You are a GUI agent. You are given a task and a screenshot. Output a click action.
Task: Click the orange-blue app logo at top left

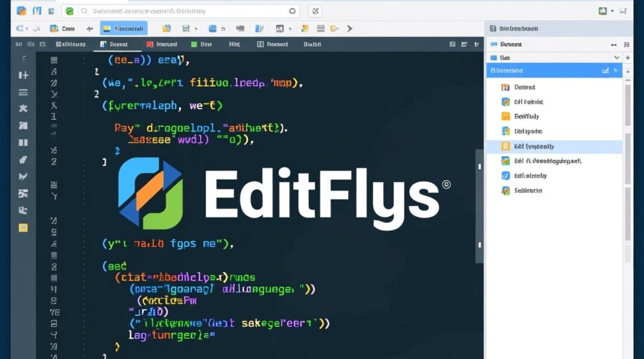click(x=22, y=11)
